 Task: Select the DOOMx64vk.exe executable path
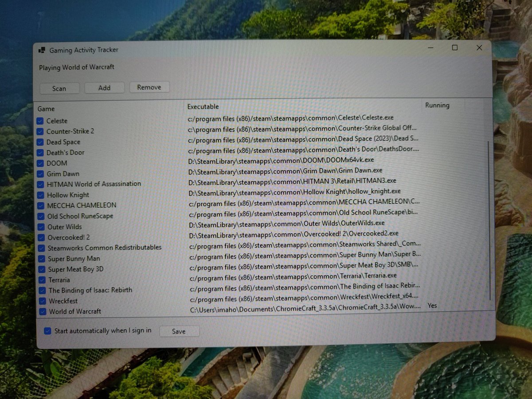tap(281, 160)
